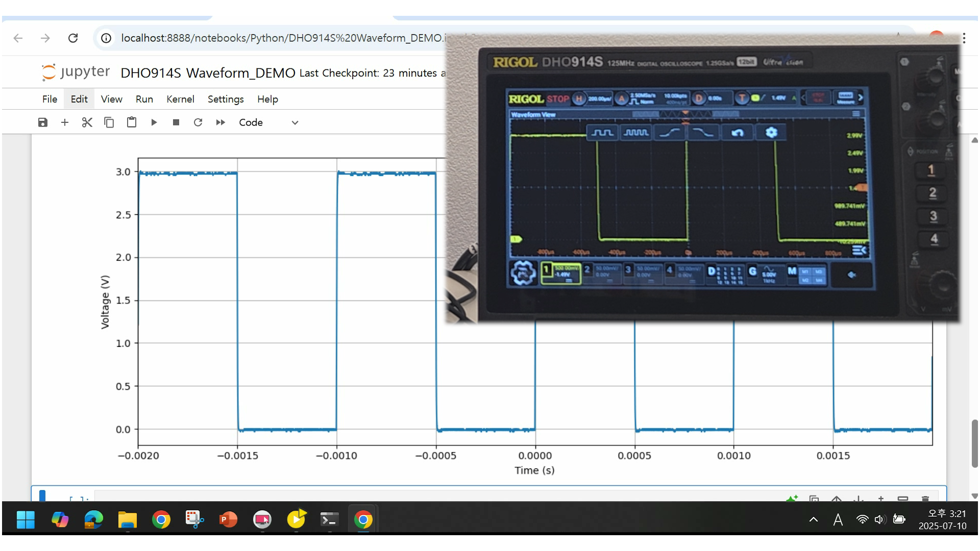Interrupt the kernel with stop button
The width and height of the screenshot is (980, 551).
click(176, 122)
